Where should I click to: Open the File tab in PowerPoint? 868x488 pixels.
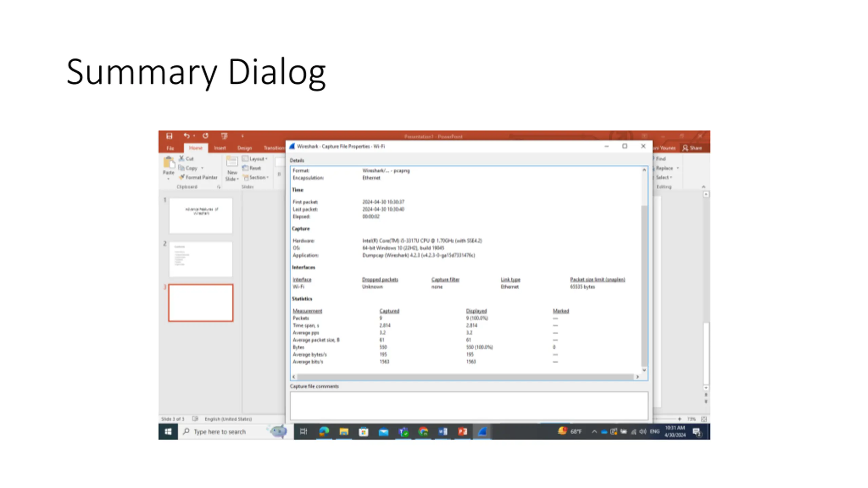point(170,148)
